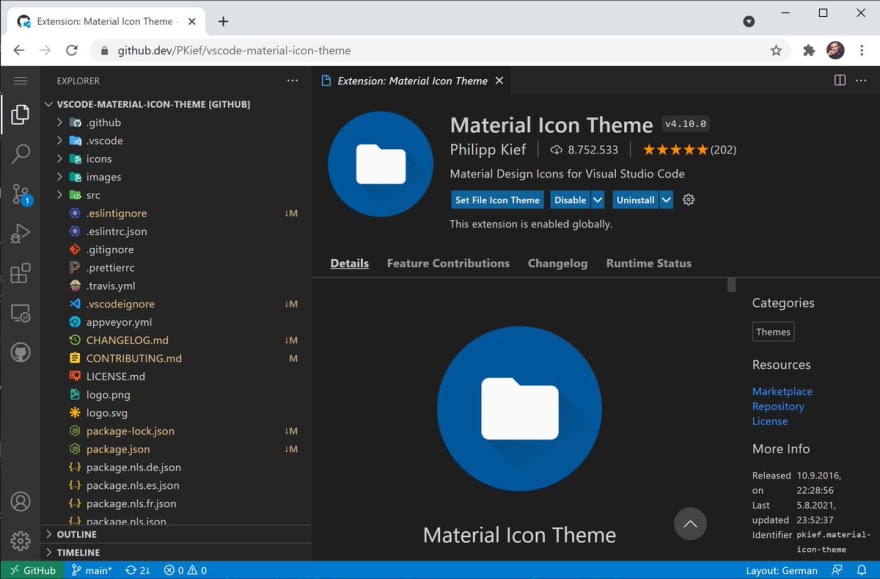Click the scroll-to-top arrow button
Screen dimensions: 880x579
point(690,523)
